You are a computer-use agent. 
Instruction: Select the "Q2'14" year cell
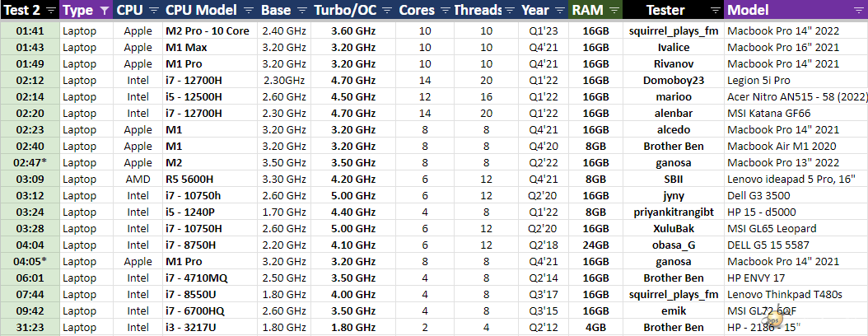point(542,278)
